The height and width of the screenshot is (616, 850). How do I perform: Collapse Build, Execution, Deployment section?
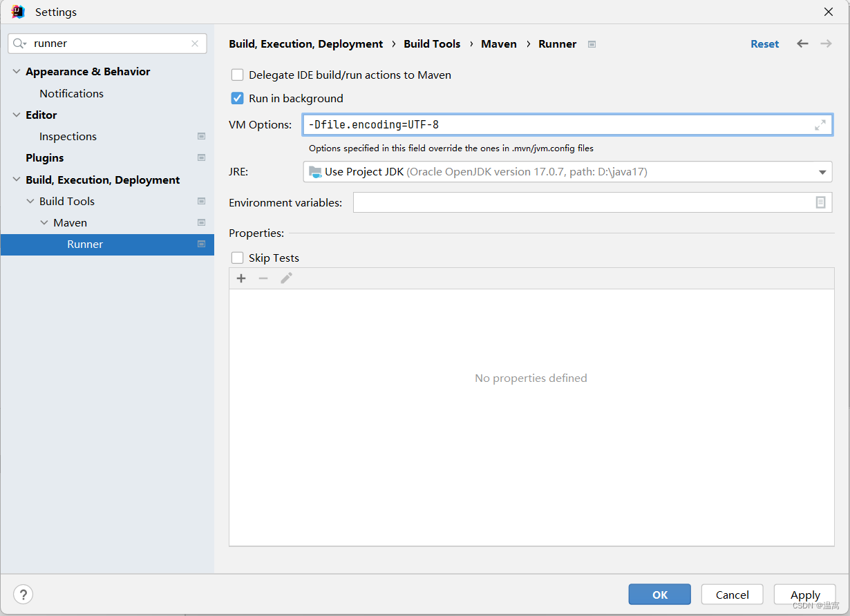[x=17, y=180]
